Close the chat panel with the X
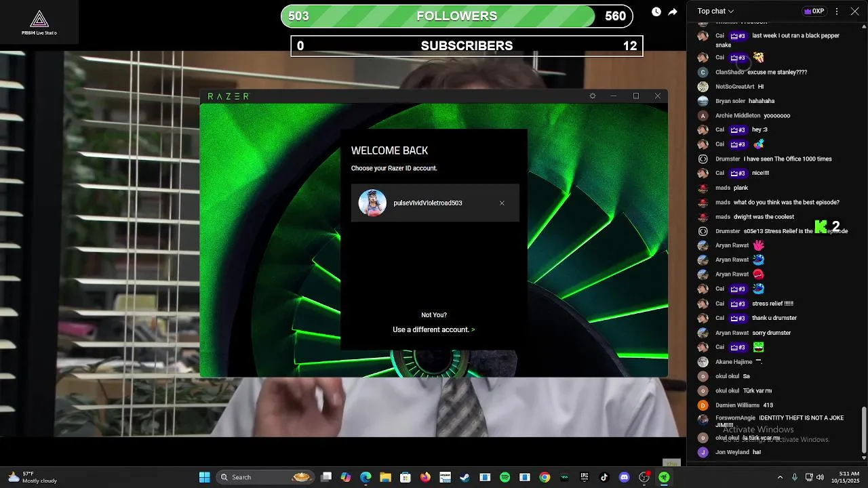868x488 pixels. coord(854,11)
